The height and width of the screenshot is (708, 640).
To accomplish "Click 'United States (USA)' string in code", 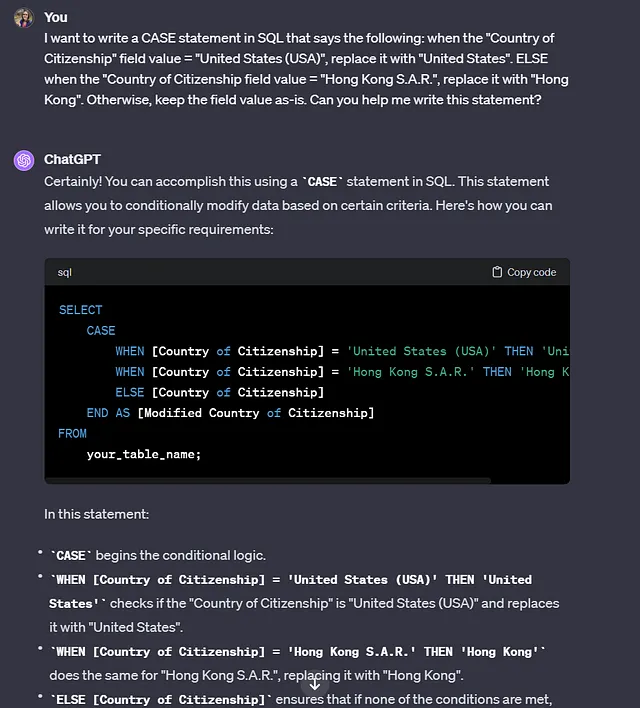I will (x=421, y=351).
